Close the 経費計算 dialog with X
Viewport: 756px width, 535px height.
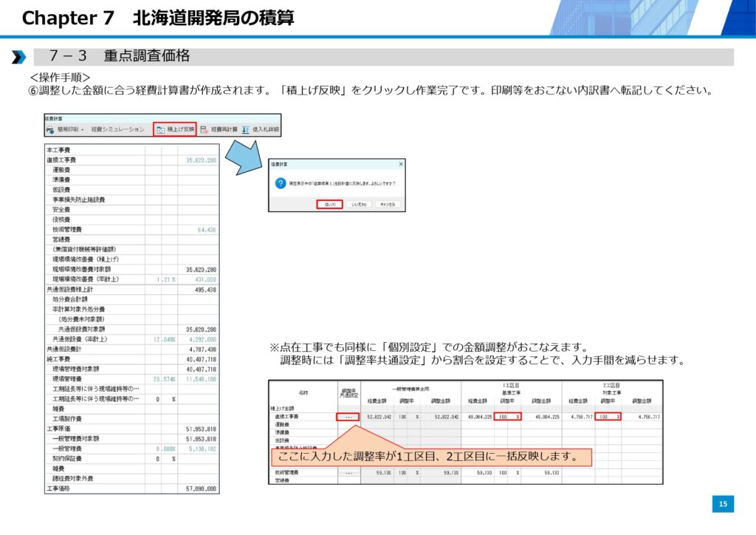pos(401,164)
